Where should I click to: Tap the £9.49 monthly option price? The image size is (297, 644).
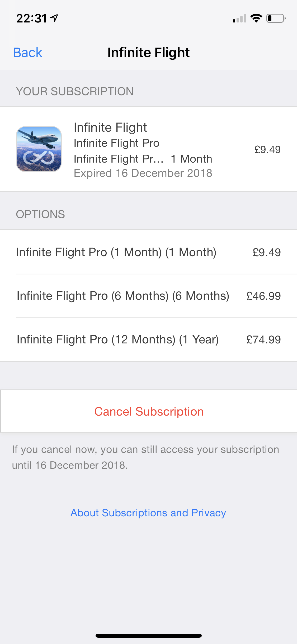tap(267, 252)
